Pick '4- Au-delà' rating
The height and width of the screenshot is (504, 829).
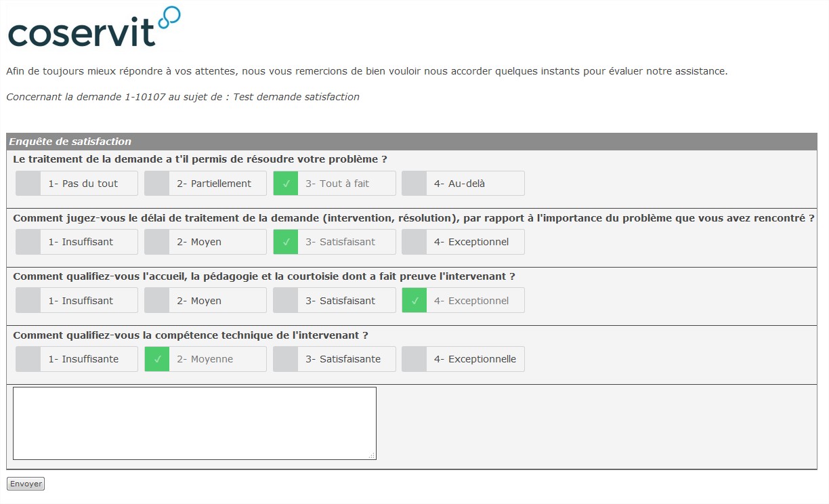[463, 184]
